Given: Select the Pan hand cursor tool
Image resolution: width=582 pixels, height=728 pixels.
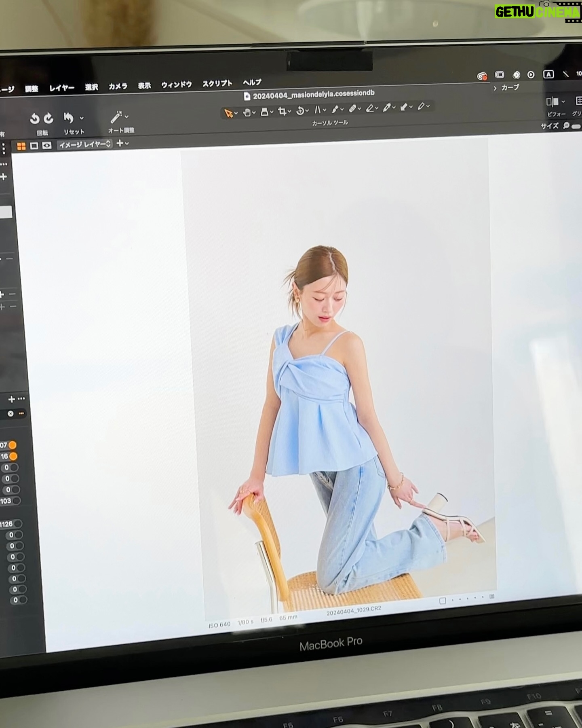Looking at the screenshot, I should click(247, 113).
